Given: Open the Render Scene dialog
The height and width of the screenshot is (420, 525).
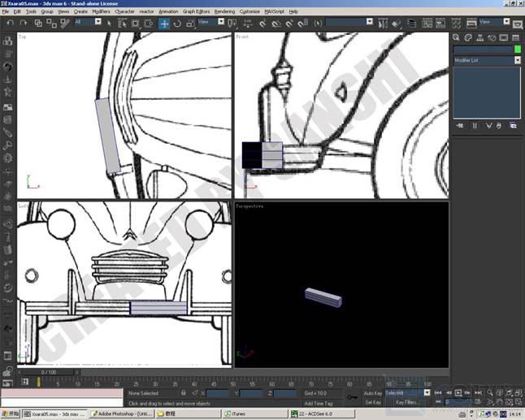Looking at the screenshot, I should coord(471,24).
